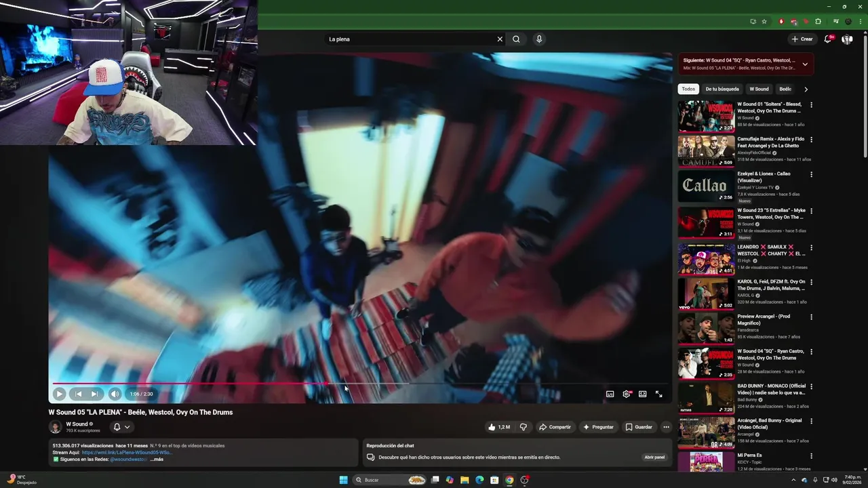Seek on the red video progress bar
The image size is (868, 488).
pyautogui.click(x=359, y=384)
